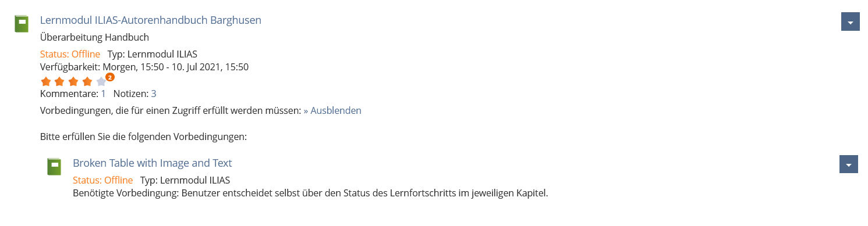Click the green book icon beside Broken Table

click(54, 167)
